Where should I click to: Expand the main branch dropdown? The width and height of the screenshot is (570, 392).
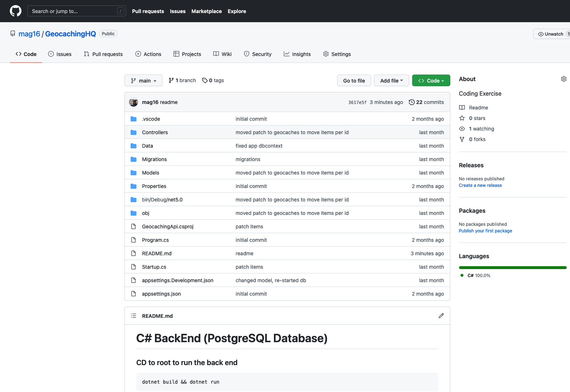(143, 80)
